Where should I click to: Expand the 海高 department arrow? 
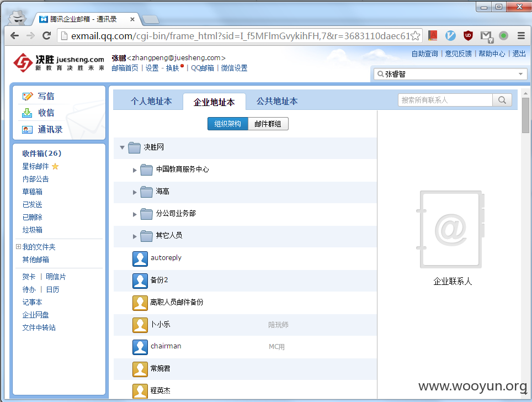click(135, 192)
